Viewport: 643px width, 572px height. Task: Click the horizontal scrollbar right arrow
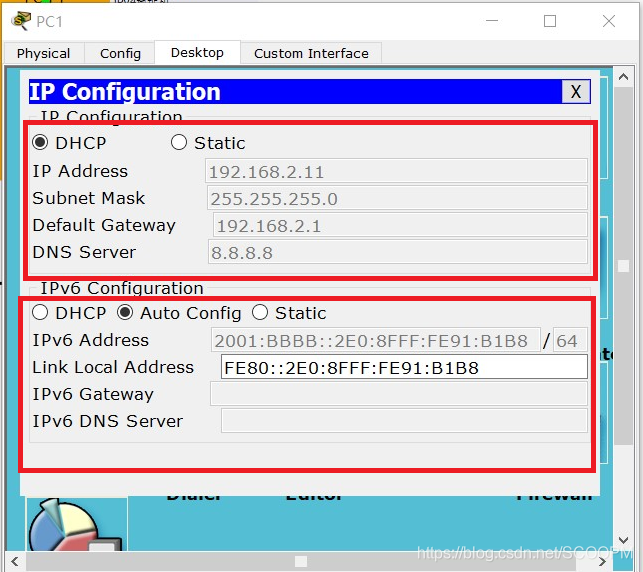click(602, 561)
